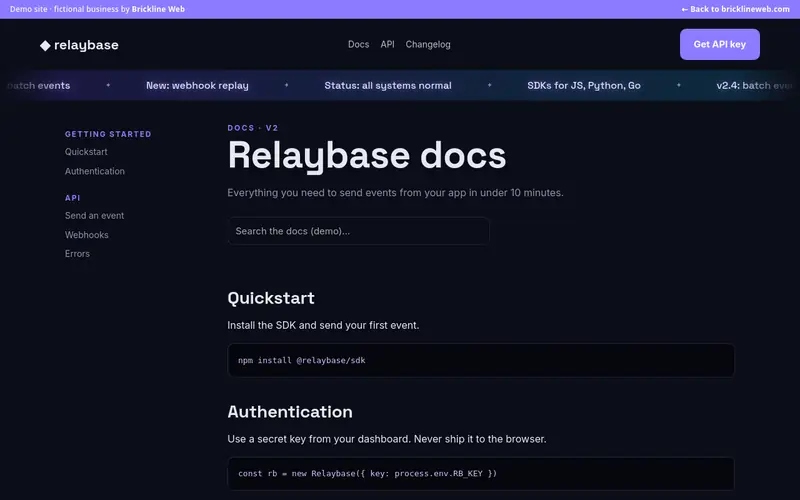Click 'Status: all systems normal' ticker text

tap(388, 85)
